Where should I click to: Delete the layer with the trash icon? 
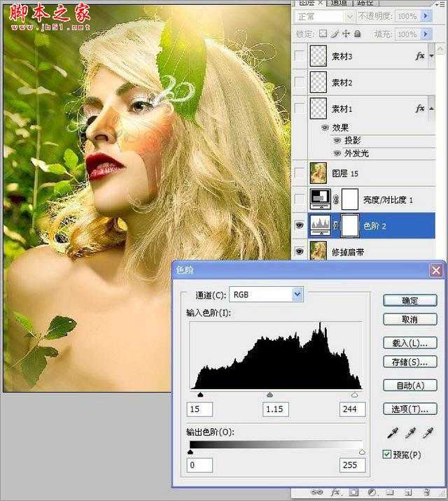tap(426, 493)
